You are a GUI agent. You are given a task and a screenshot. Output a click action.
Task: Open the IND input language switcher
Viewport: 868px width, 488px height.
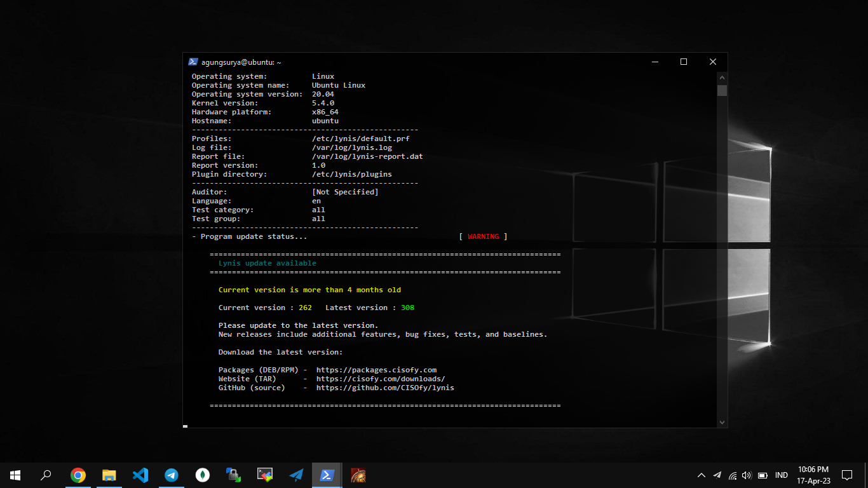pos(782,475)
